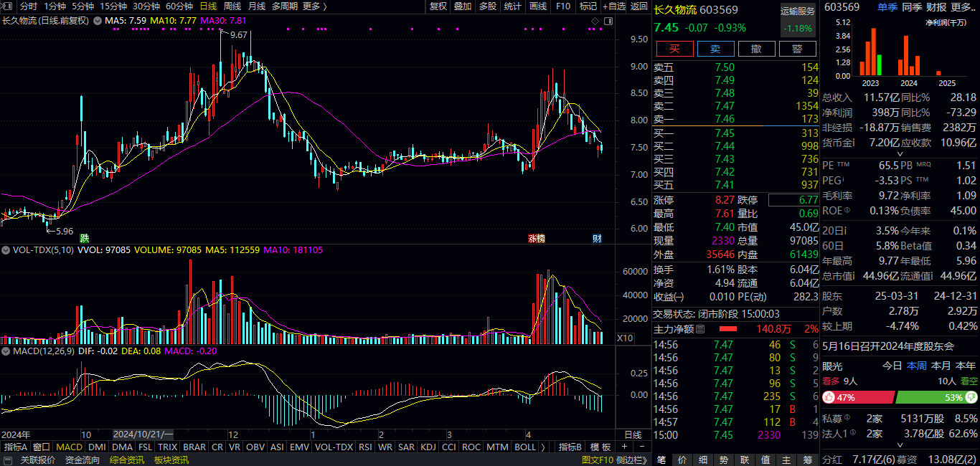980x466 pixels.
Task: Click the 标记 mark tool button
Action: click(x=588, y=6)
